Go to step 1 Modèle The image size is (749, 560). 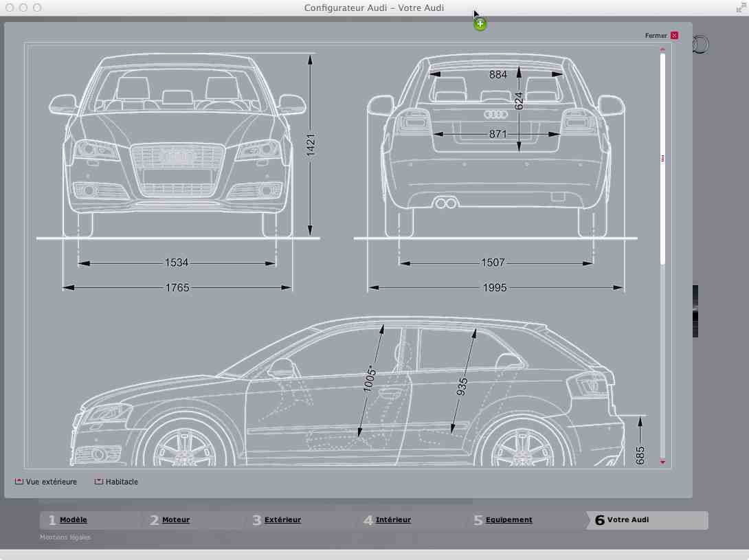pos(73,520)
